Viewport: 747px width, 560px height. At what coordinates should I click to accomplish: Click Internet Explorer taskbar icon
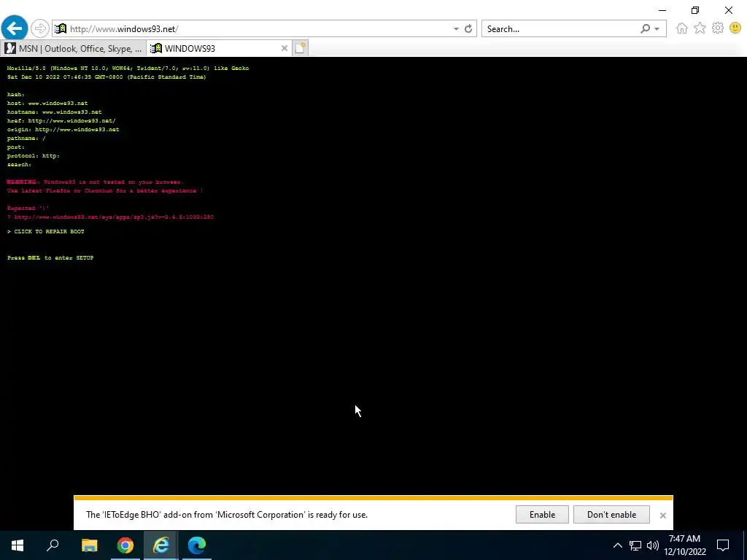point(161,545)
